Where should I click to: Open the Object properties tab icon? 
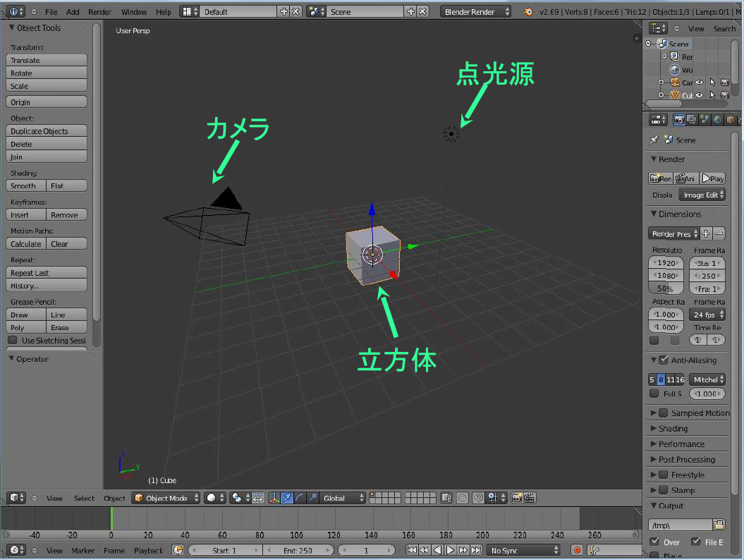[731, 120]
